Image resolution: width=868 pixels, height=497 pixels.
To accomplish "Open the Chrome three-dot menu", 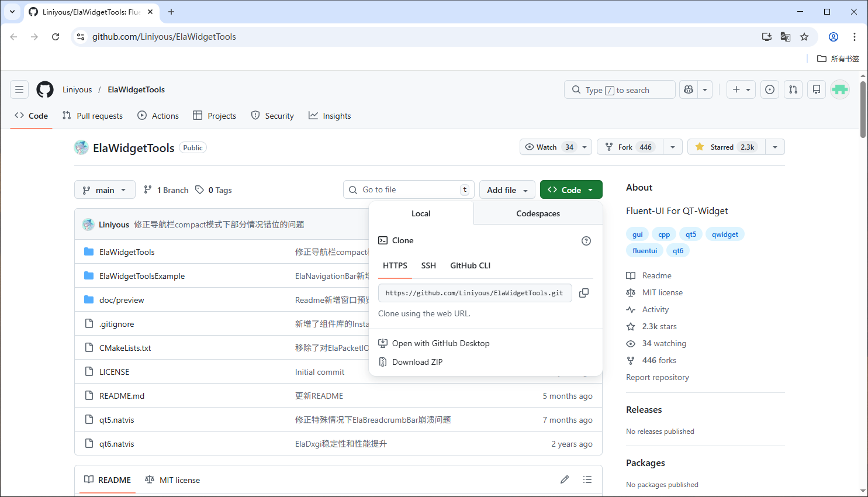I will (x=855, y=37).
